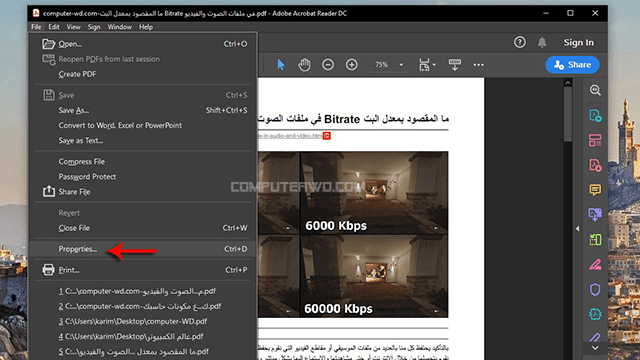Open the search magnifier in right pane
Image resolution: width=640 pixels, height=360 pixels.
(x=595, y=90)
